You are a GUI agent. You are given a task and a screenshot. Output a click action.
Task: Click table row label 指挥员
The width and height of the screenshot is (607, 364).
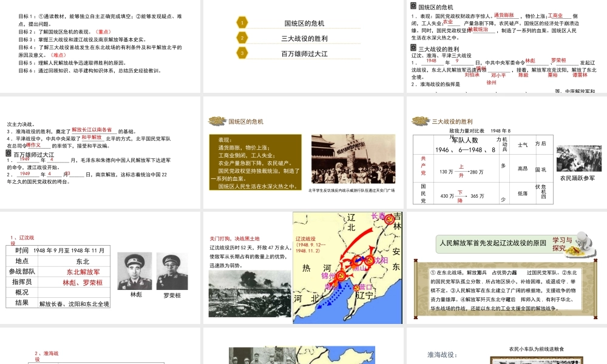[x=22, y=282]
